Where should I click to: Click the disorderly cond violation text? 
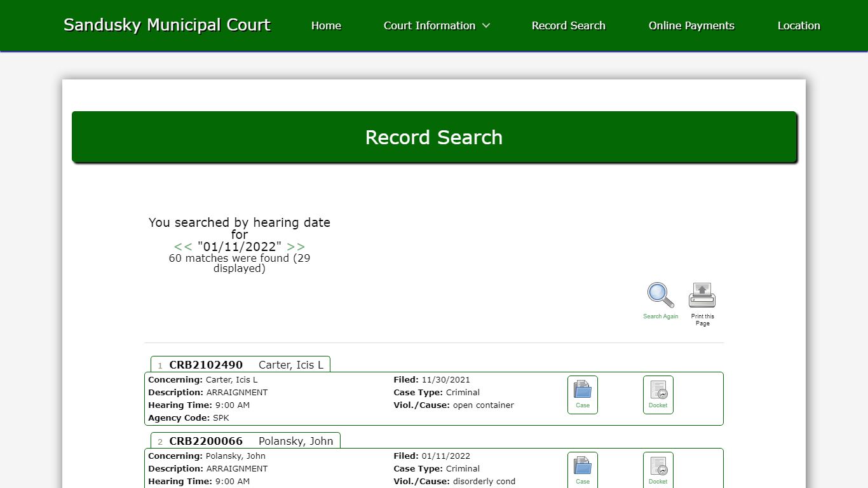[484, 482]
